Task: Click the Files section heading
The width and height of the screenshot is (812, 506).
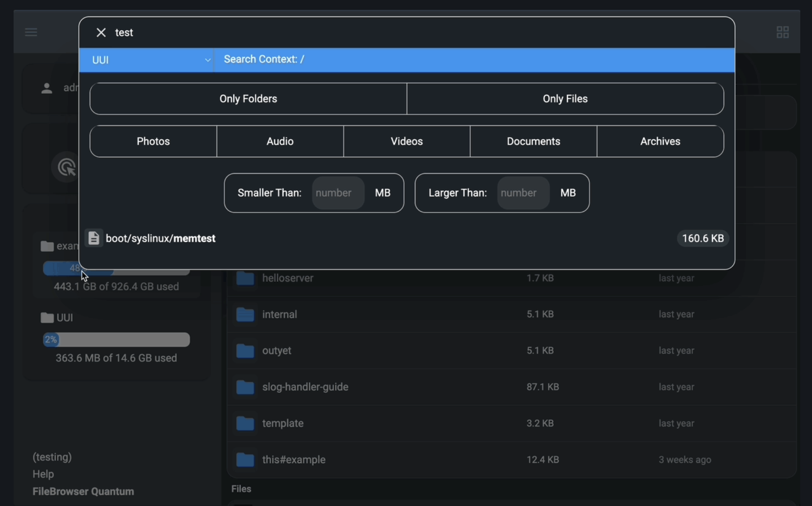Action: 241,489
